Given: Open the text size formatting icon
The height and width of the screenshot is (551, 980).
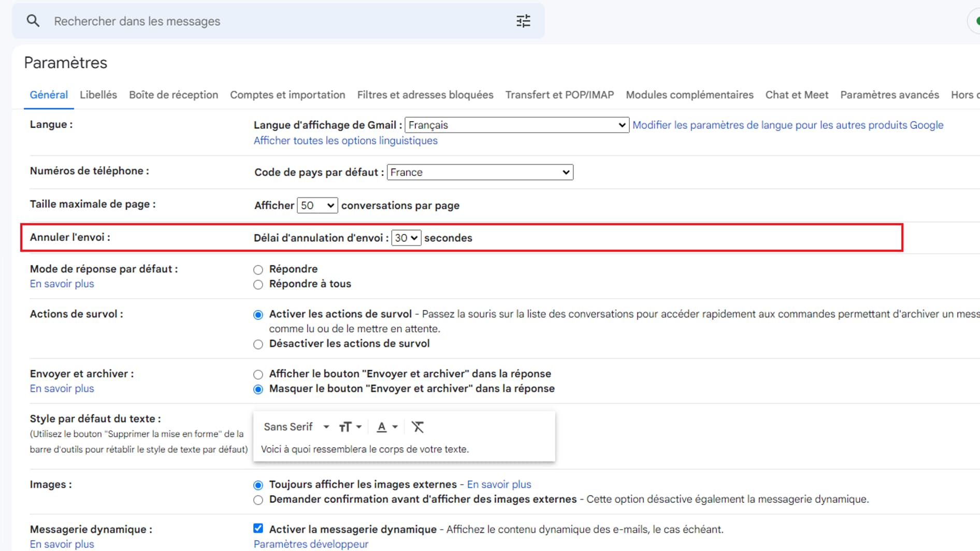Looking at the screenshot, I should tap(350, 427).
